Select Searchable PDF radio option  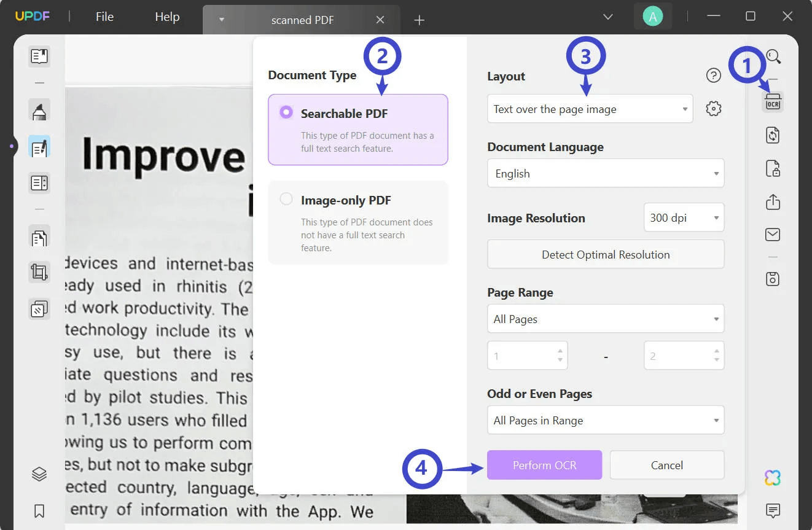coord(286,112)
